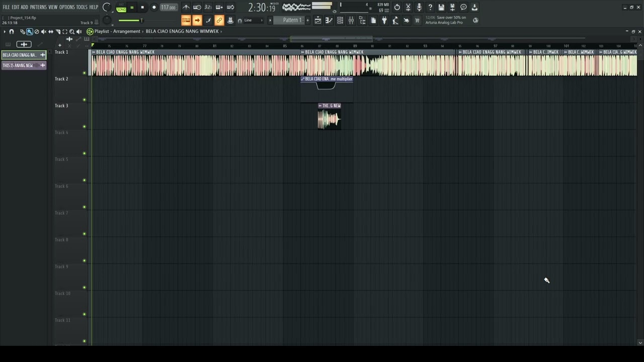Toggle playlist snap magnet icon

(12, 32)
